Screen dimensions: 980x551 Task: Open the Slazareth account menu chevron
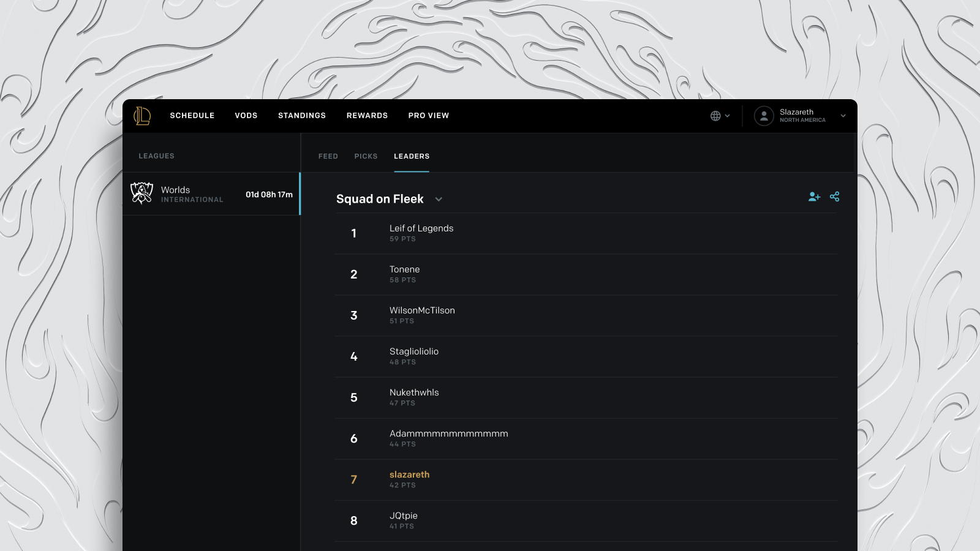(x=843, y=116)
